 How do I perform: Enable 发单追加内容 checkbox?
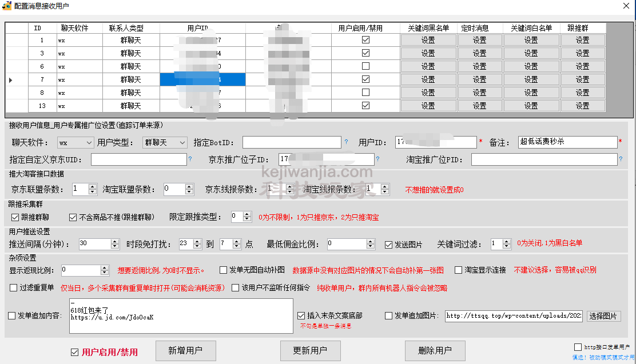[x=12, y=316]
